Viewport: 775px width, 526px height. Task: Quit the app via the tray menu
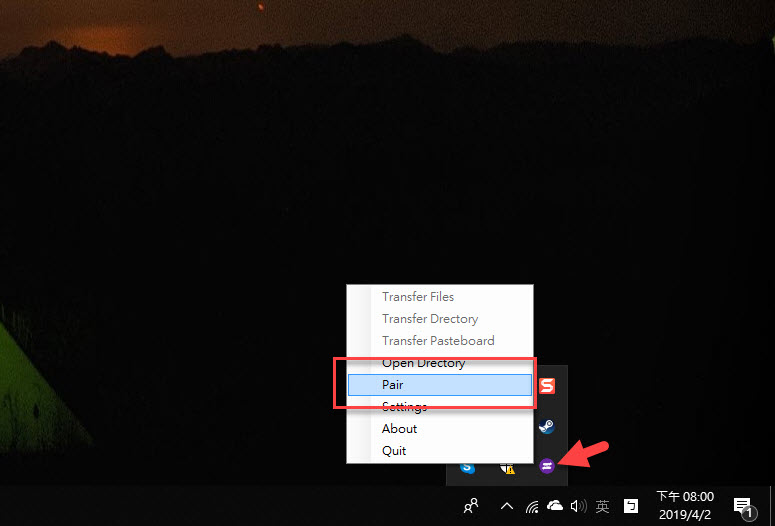point(439,450)
